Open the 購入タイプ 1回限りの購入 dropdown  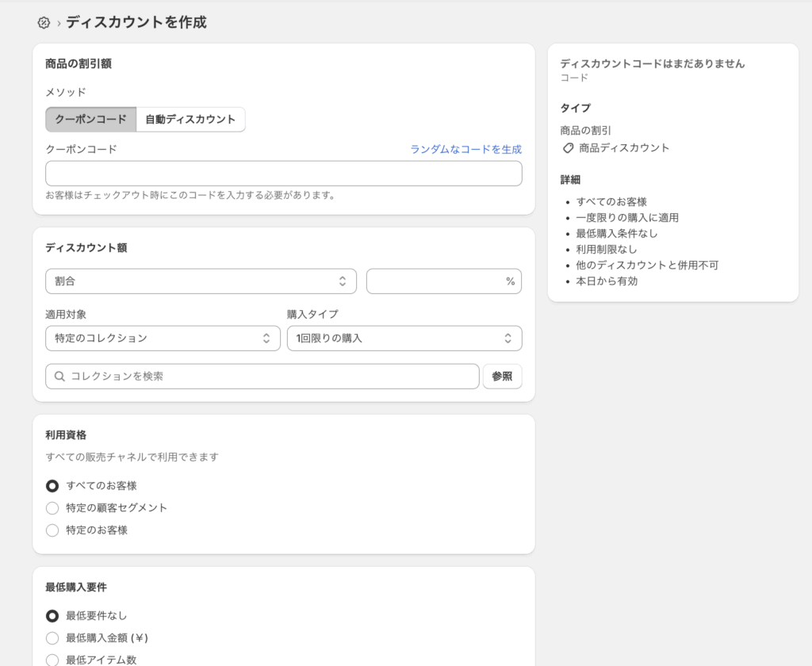pyautogui.click(x=404, y=339)
